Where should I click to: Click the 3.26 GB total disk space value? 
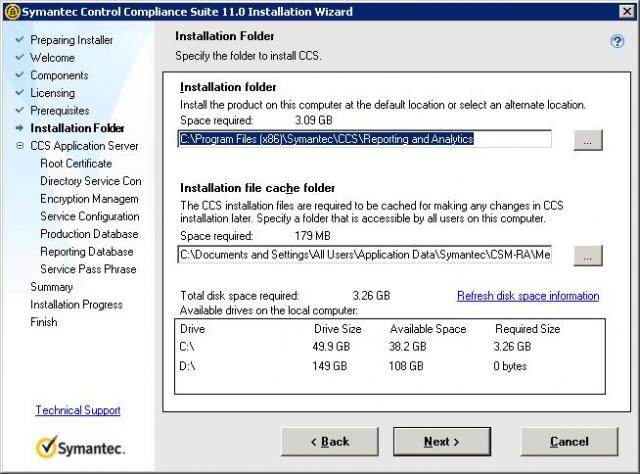click(x=371, y=296)
